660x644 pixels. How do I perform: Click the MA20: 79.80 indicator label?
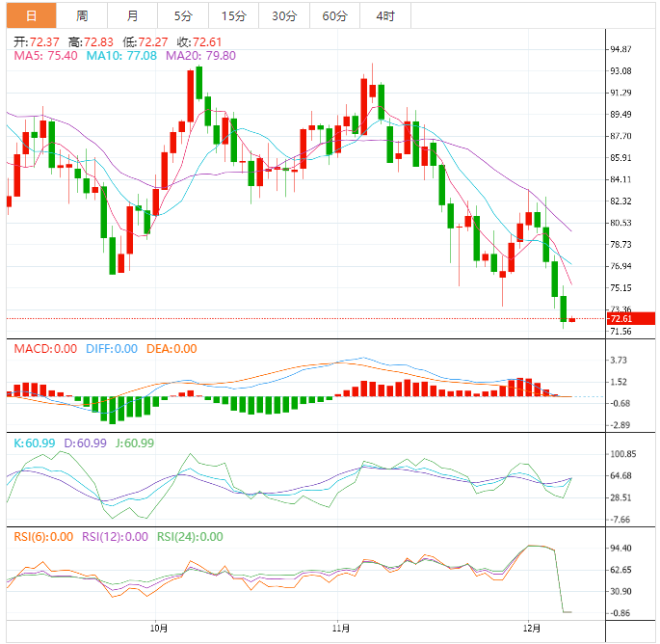point(200,56)
